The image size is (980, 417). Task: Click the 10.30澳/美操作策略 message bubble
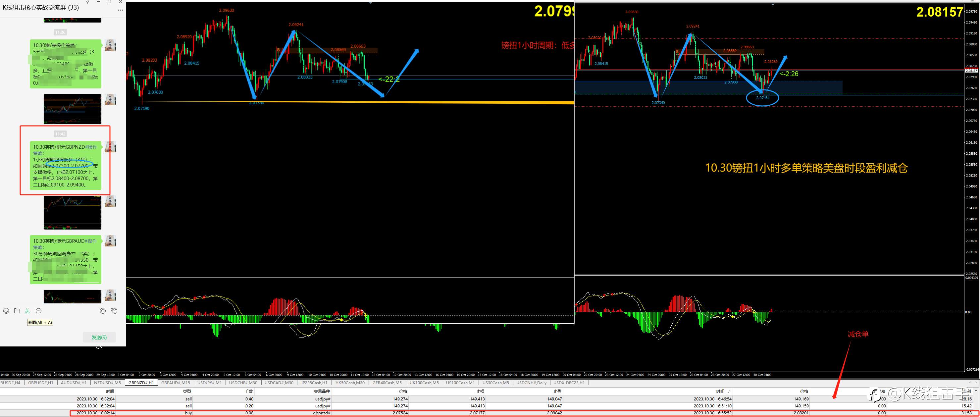click(66, 64)
